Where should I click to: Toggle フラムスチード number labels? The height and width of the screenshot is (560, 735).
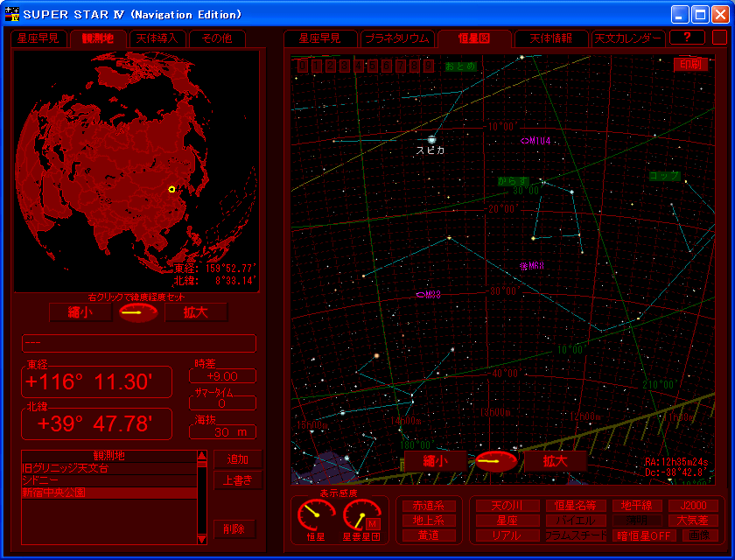[576, 535]
